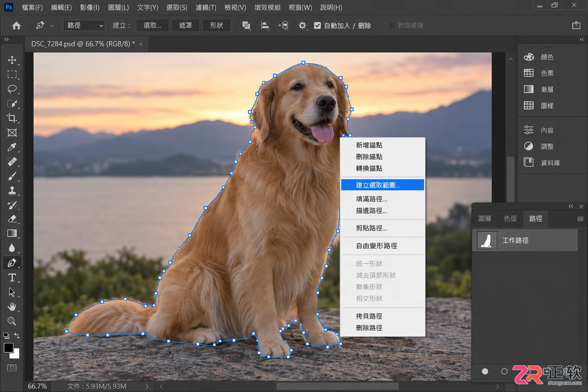Switch to the 色版 tab
The width and height of the screenshot is (588, 392).
pos(510,218)
